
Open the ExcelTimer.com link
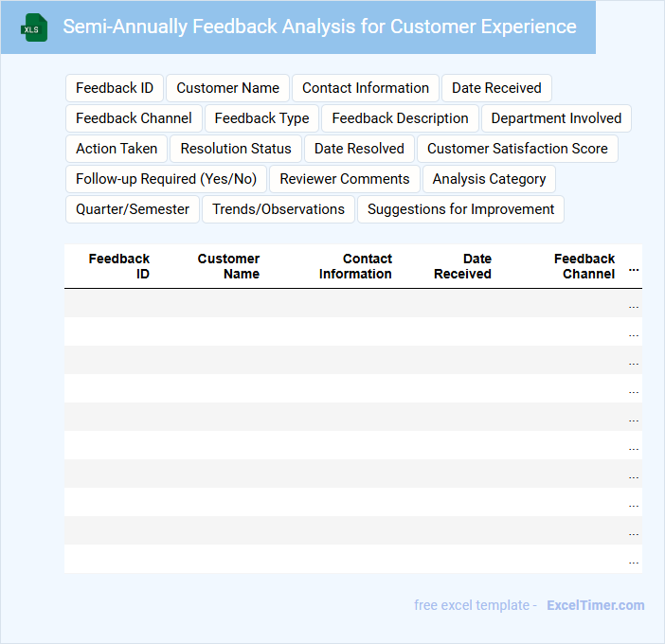[595, 605]
